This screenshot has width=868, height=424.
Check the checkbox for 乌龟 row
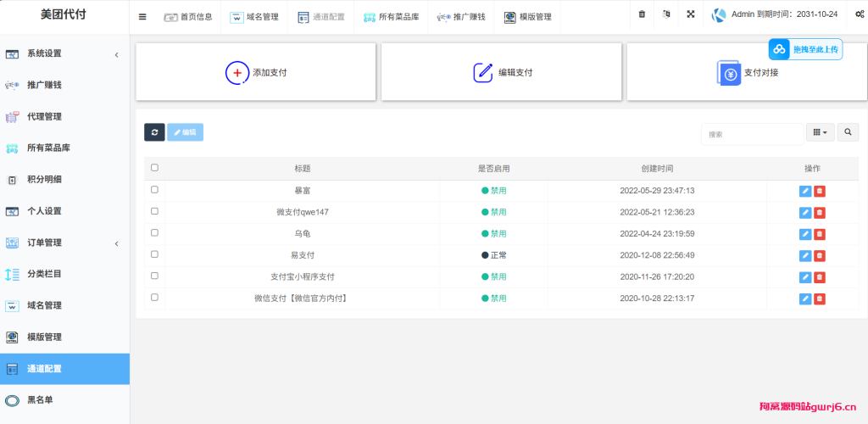pos(154,232)
